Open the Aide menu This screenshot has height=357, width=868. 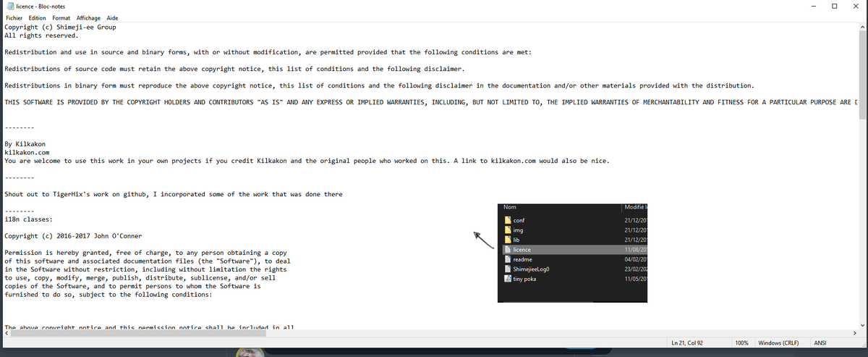click(112, 17)
